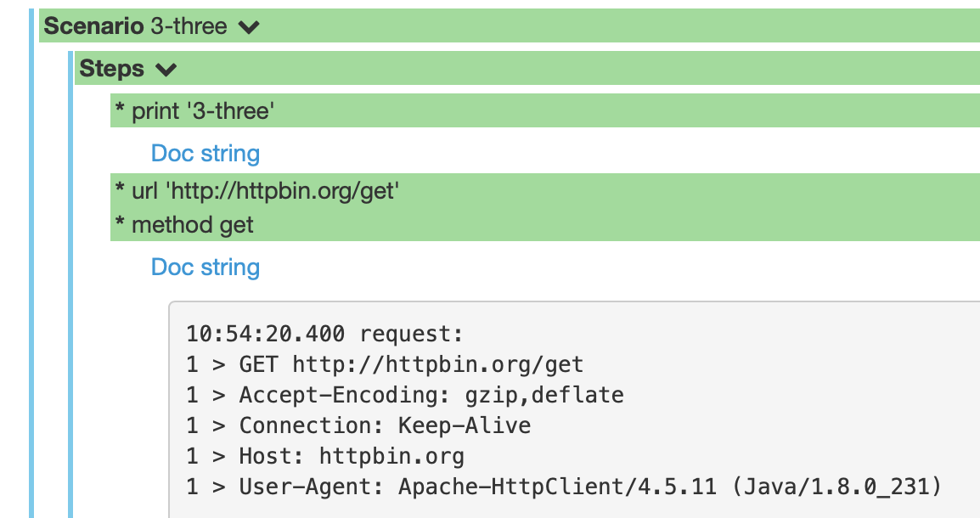Click the chevron beside the Steps header
Viewport: 980px width, 518px height.
coord(166,69)
